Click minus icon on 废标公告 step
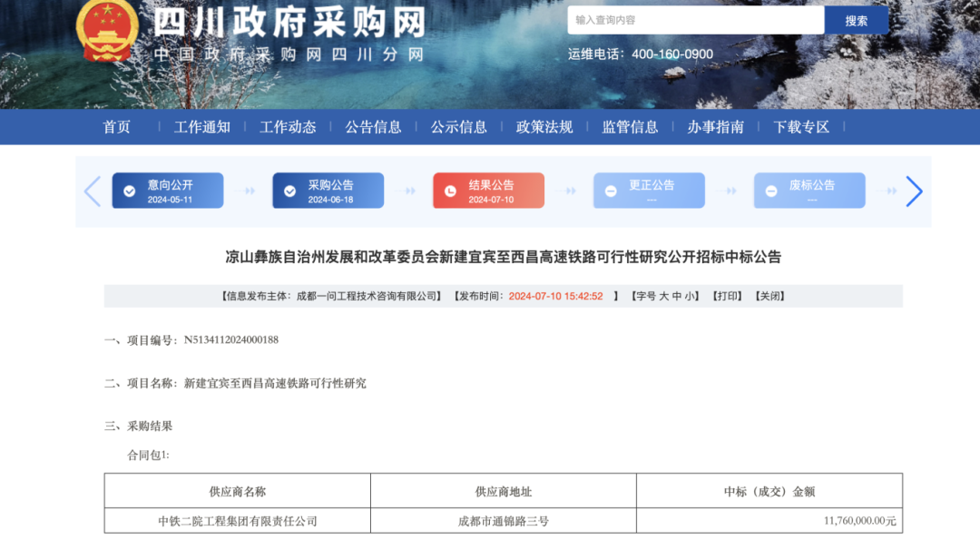The width and height of the screenshot is (980, 550). coord(771,192)
